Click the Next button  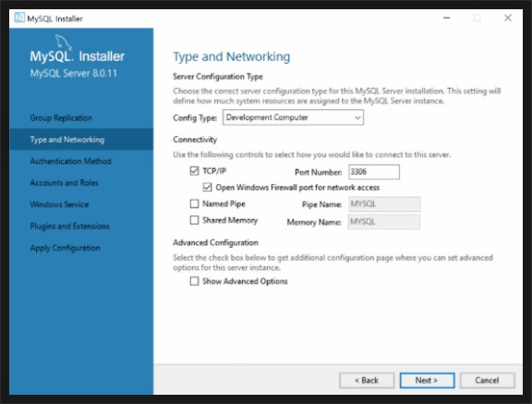pos(427,381)
